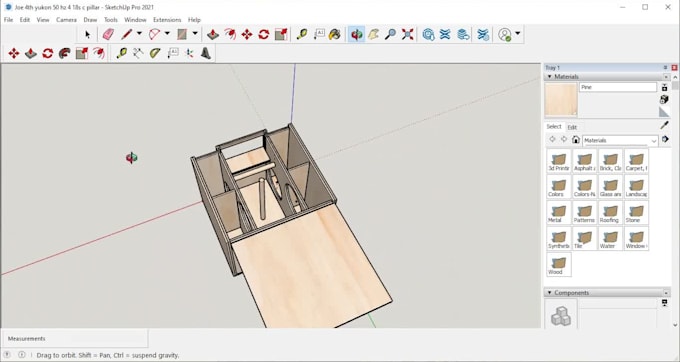The height and width of the screenshot is (362, 680).
Task: Open the Extension Manager icon
Action: coord(483,34)
